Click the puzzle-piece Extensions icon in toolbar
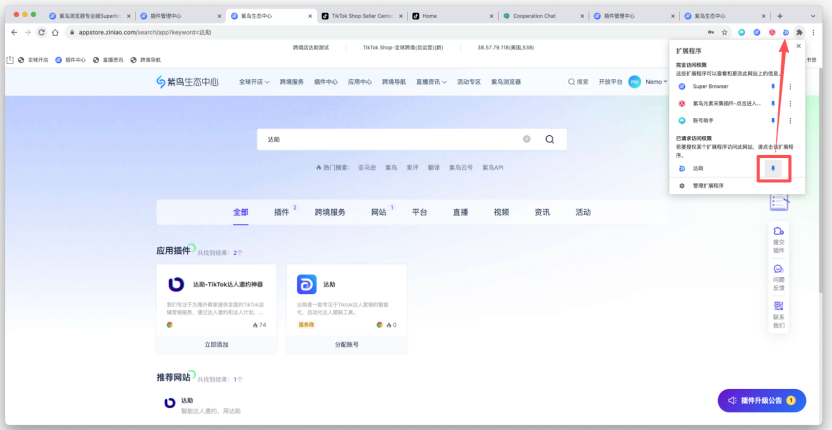The height and width of the screenshot is (430, 832). point(799,32)
